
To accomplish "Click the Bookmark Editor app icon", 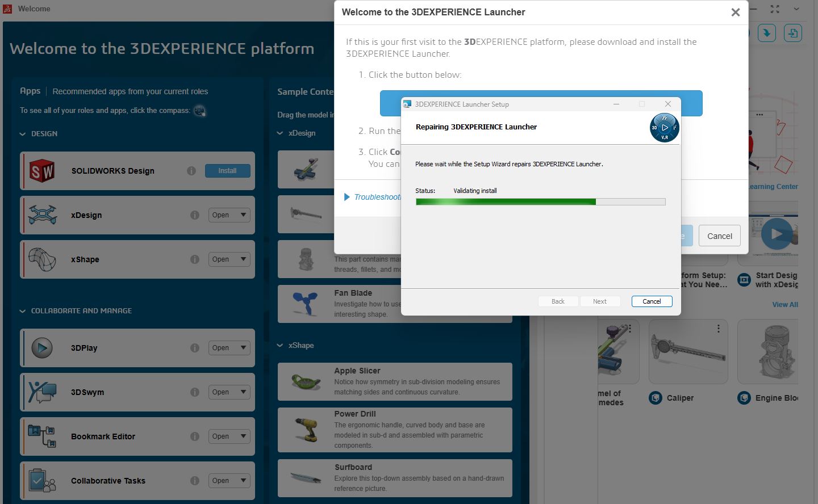I will (x=42, y=436).
